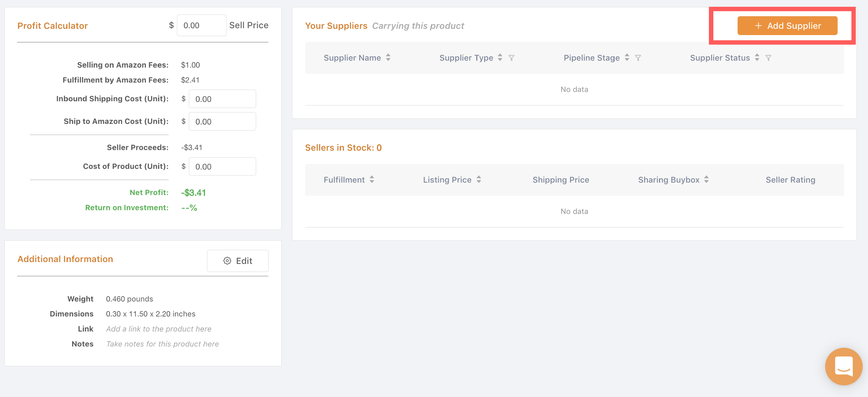Focus the Sell Price input field
This screenshot has height=397, width=868.
(202, 26)
